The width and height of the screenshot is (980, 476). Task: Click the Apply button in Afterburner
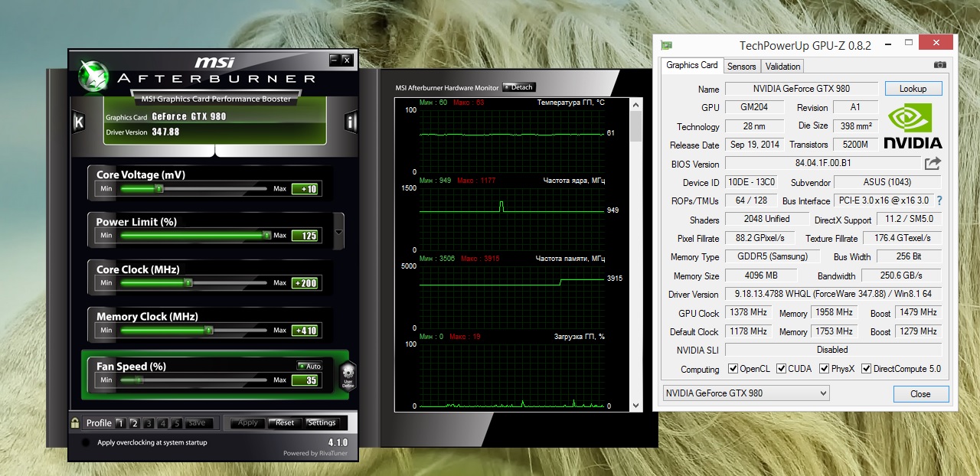coord(247,422)
